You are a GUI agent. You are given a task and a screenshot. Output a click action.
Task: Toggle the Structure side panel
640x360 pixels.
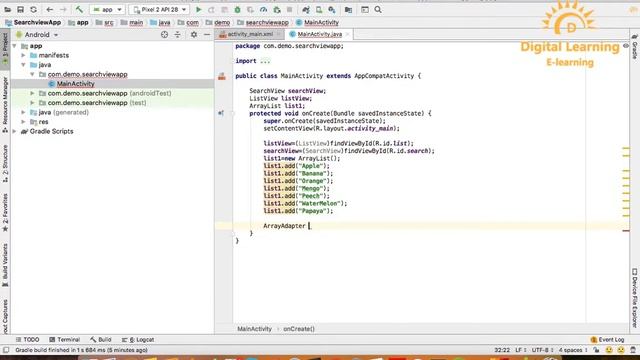pyautogui.click(x=5, y=163)
